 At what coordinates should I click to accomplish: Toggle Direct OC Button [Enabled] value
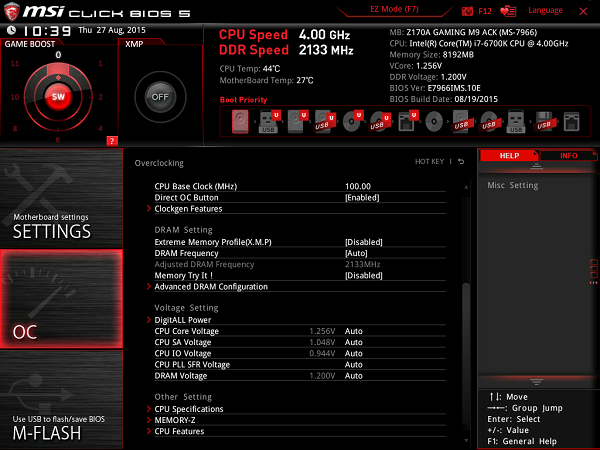[362, 198]
